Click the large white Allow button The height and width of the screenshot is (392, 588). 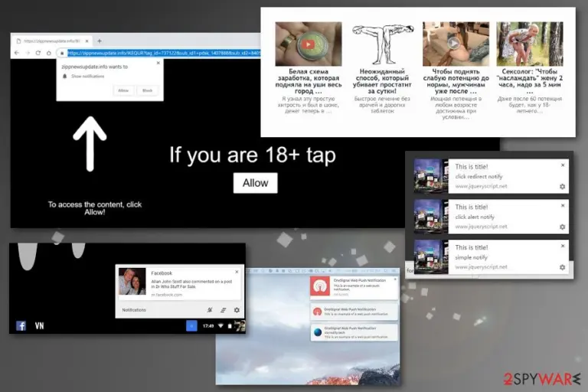256,183
